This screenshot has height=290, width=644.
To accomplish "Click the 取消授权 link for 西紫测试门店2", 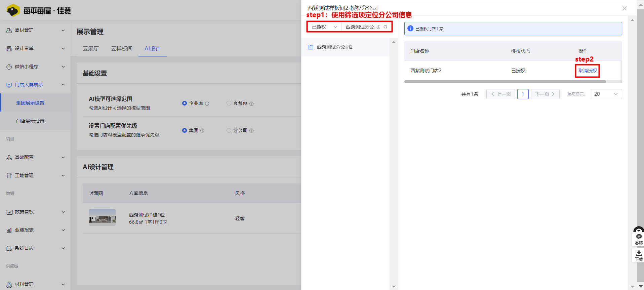I will pyautogui.click(x=588, y=71).
